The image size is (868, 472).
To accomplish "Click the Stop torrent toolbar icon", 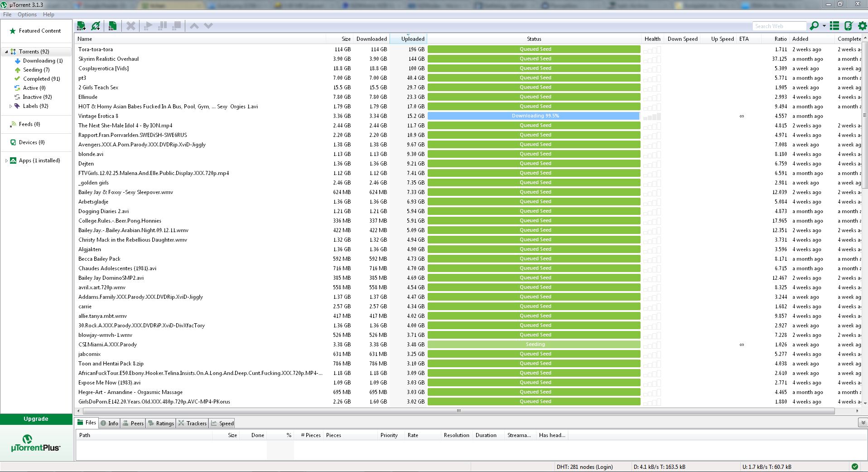I will tap(177, 26).
